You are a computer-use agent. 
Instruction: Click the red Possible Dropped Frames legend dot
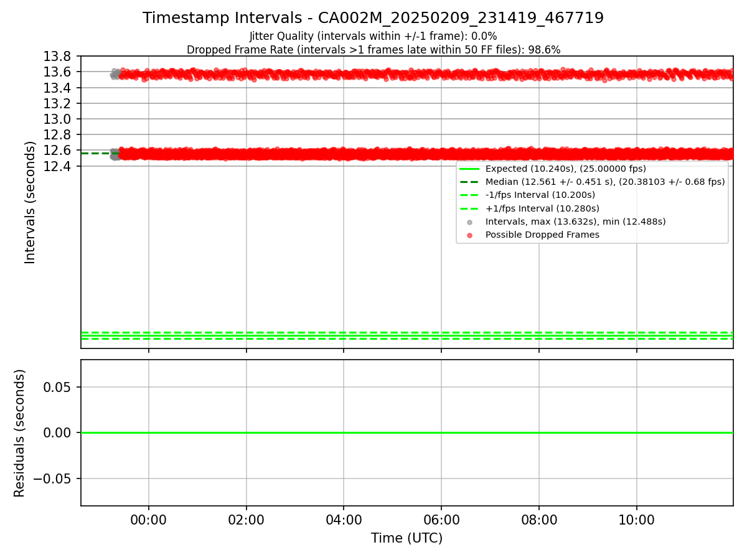(x=469, y=235)
